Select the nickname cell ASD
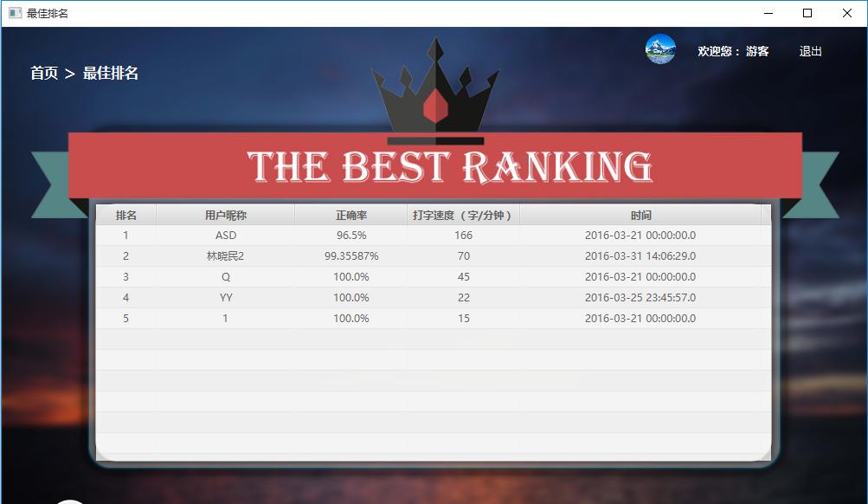Viewport: 868px width, 504px height. pyautogui.click(x=226, y=236)
